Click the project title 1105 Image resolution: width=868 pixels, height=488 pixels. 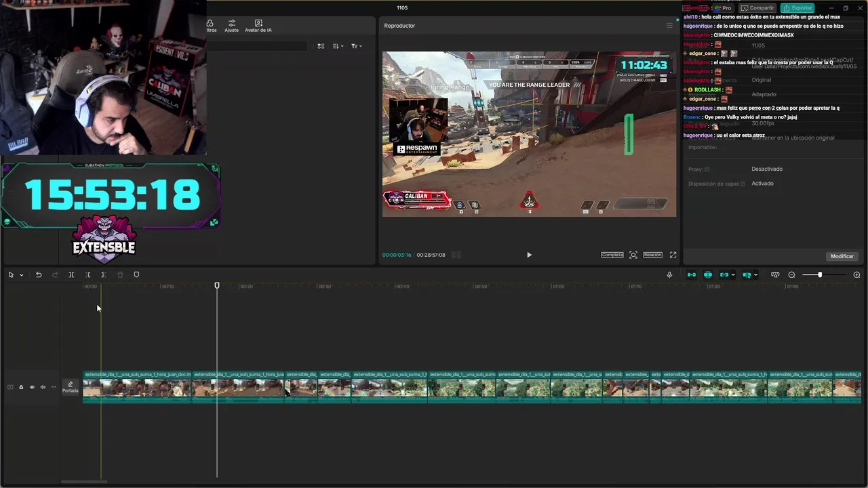click(x=402, y=8)
